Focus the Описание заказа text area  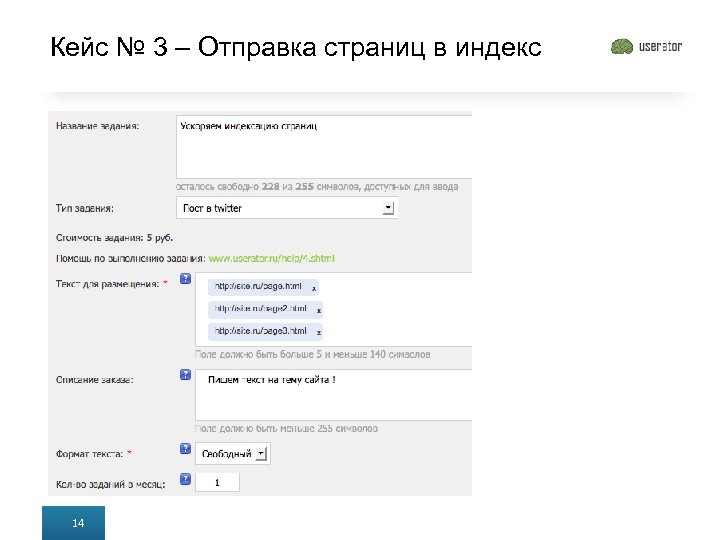(x=334, y=395)
